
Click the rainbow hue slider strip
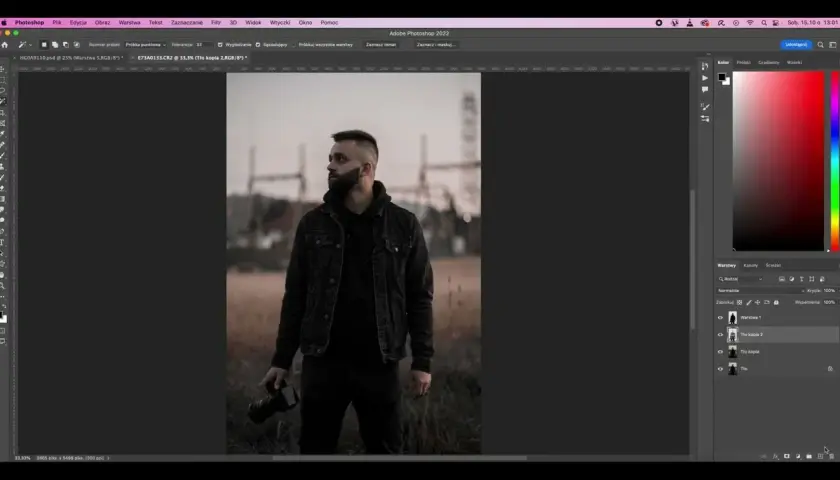(x=835, y=161)
